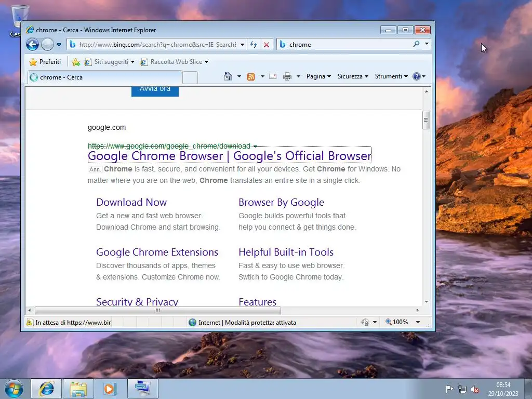Click the Home page icon
The image size is (532, 399).
coord(228,76)
